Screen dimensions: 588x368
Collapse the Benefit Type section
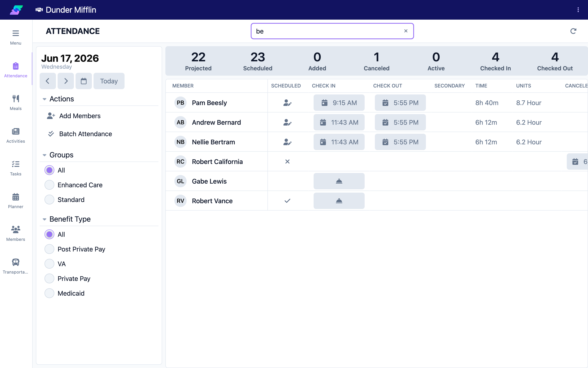coord(45,219)
